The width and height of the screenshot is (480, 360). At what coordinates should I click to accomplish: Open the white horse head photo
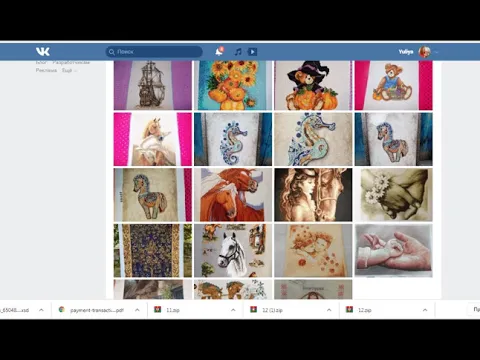[x=233, y=251]
